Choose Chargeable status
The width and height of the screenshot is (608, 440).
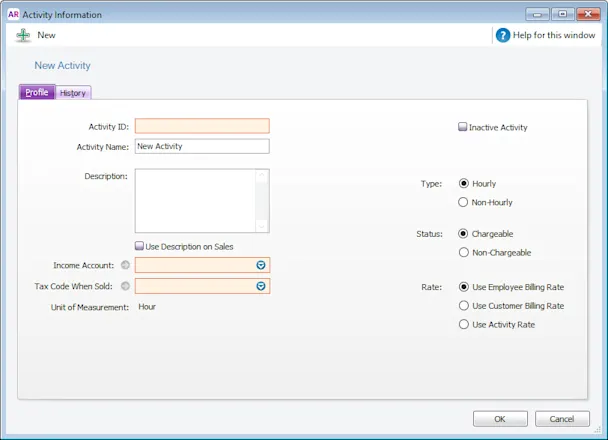pos(463,234)
